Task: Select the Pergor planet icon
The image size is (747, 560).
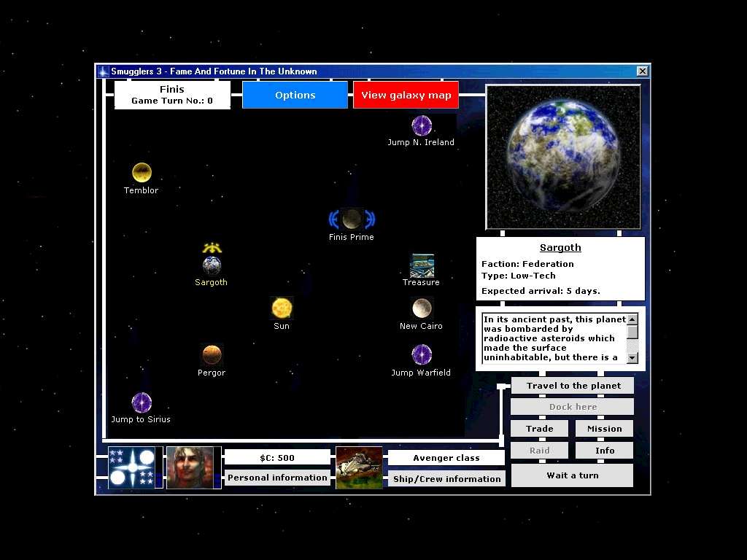Action: coord(212,355)
